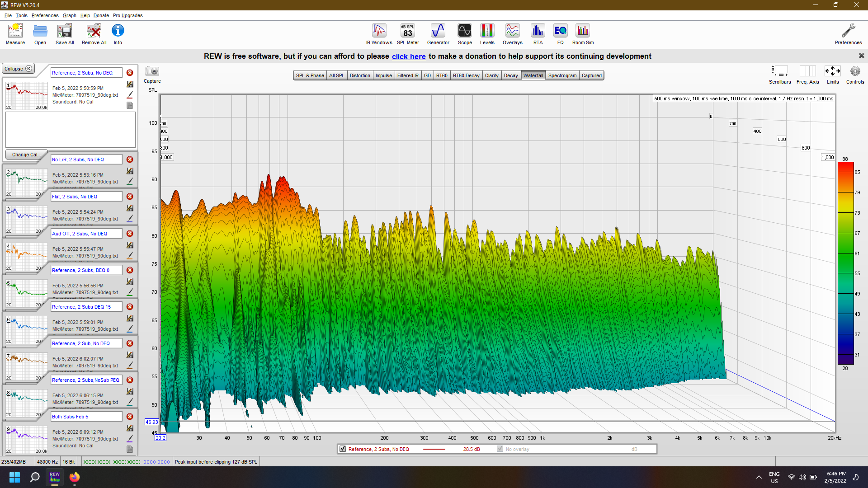The height and width of the screenshot is (488, 868).
Task: Change trace colour of measurement 2
Action: point(130,181)
